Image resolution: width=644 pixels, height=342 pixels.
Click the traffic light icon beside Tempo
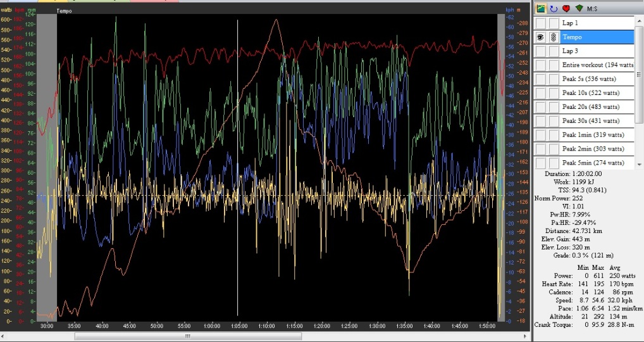(x=554, y=37)
